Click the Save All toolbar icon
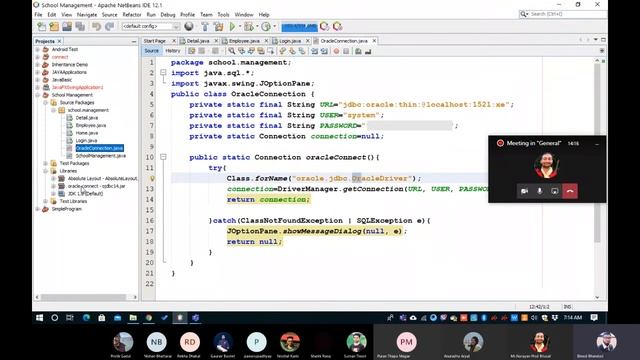Image resolution: width=640 pixels, height=360 pixels. (80, 27)
